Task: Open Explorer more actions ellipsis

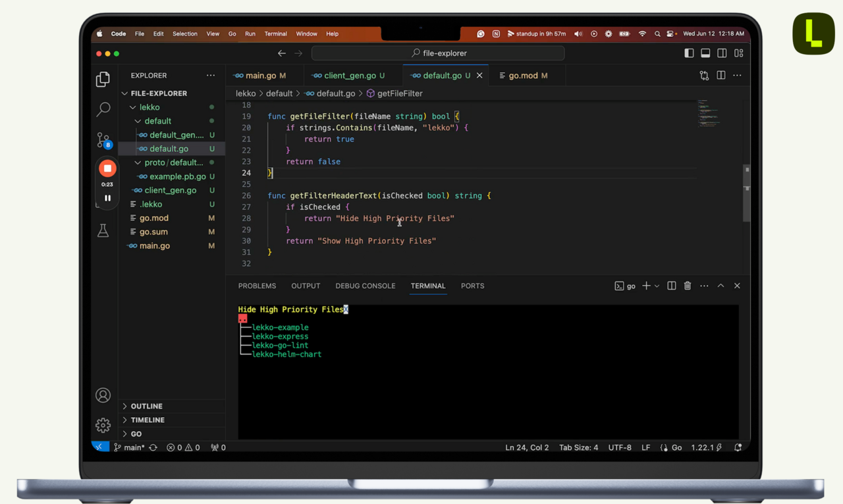Action: [x=210, y=76]
